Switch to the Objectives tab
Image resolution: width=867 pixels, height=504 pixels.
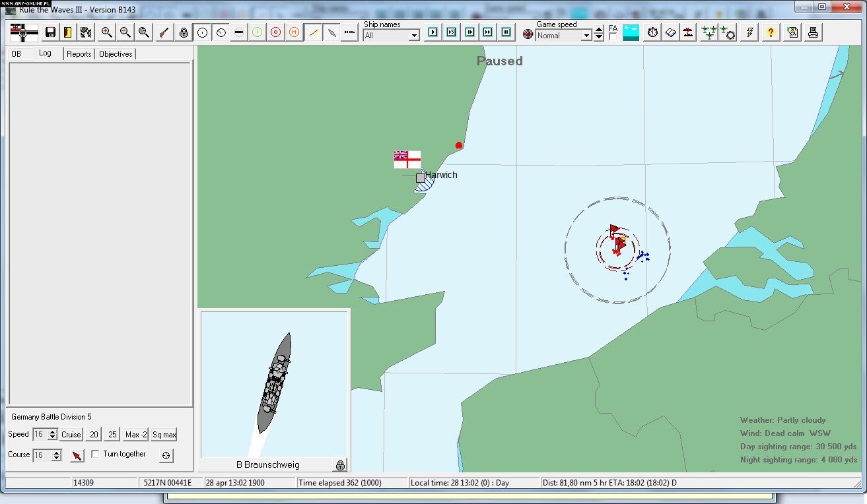coord(115,53)
